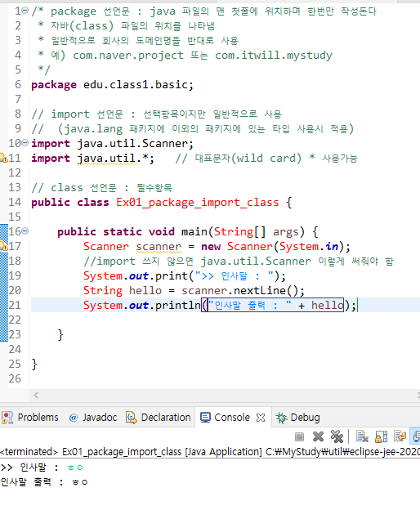
Task: Click 'java.util.Scanner' on line 10
Action: click(132, 144)
